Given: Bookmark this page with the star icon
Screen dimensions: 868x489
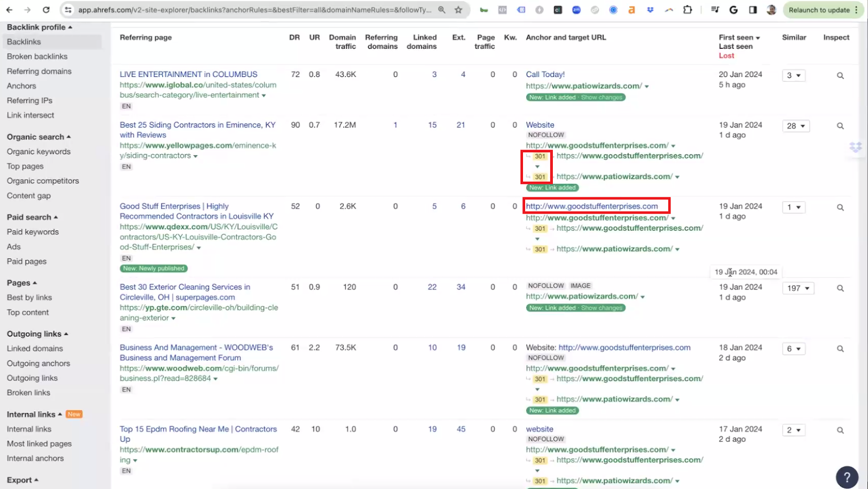Looking at the screenshot, I should pyautogui.click(x=458, y=10).
